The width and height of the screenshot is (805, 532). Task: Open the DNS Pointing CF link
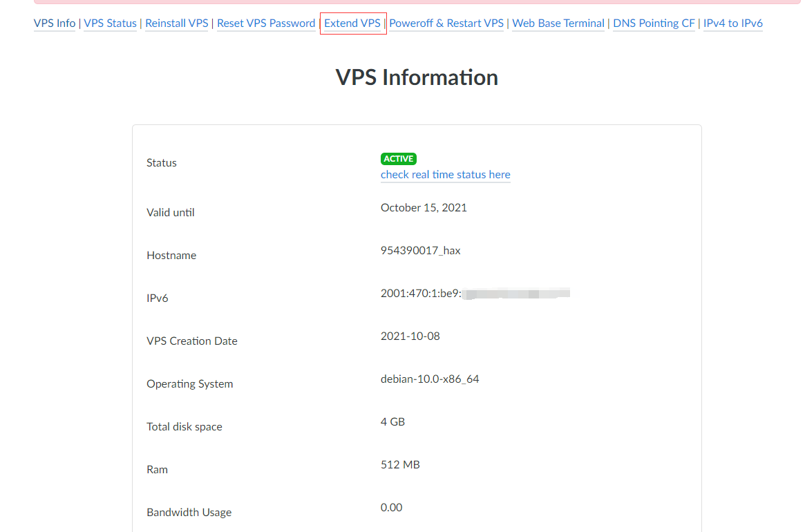coord(654,23)
